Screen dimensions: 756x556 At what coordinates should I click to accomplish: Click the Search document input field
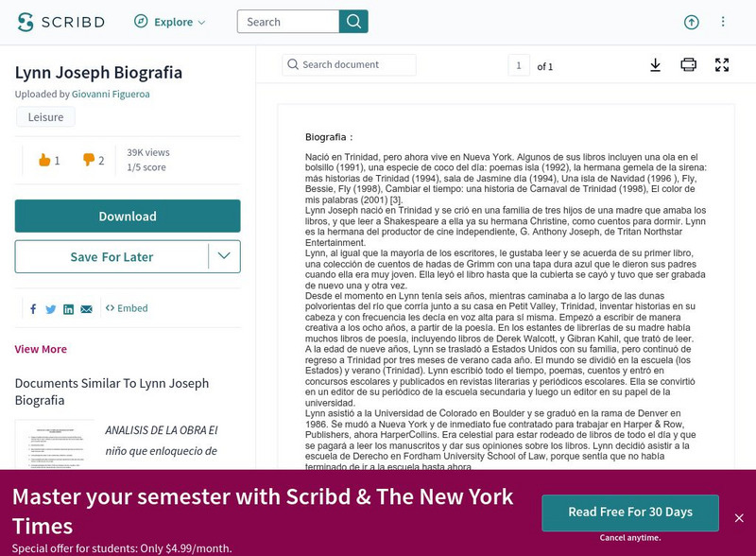350,65
